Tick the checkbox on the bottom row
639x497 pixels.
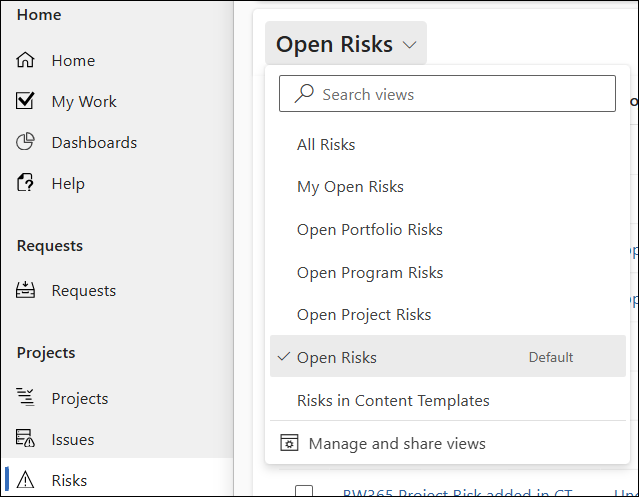coord(304,491)
